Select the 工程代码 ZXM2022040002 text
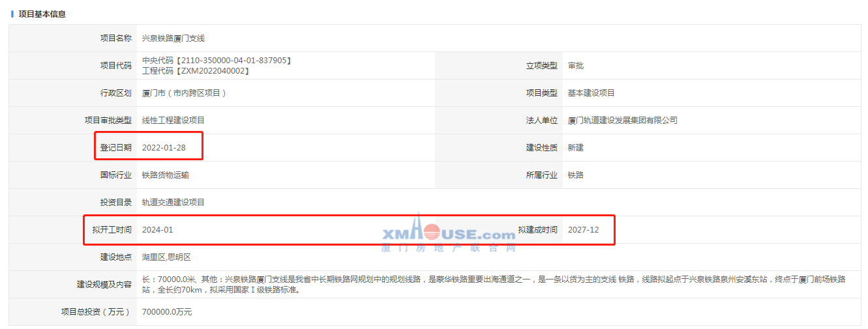This screenshot has height=329, width=868. (x=196, y=71)
